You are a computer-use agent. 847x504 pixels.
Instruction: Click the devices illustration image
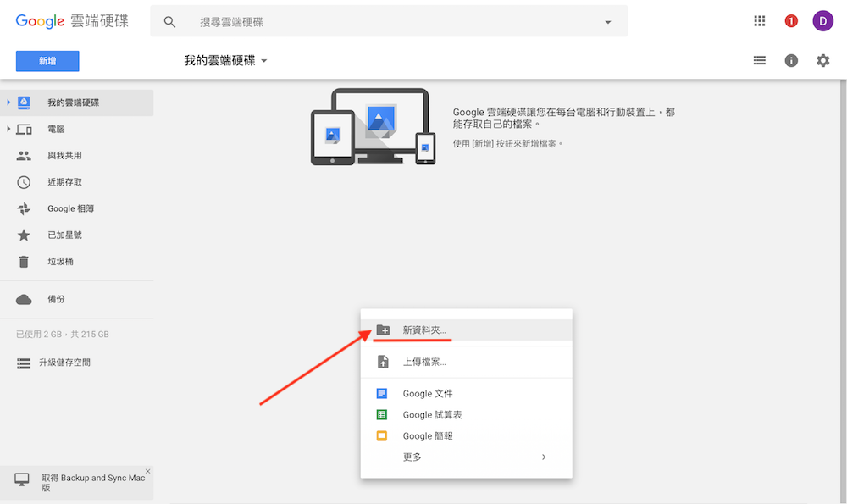click(374, 126)
